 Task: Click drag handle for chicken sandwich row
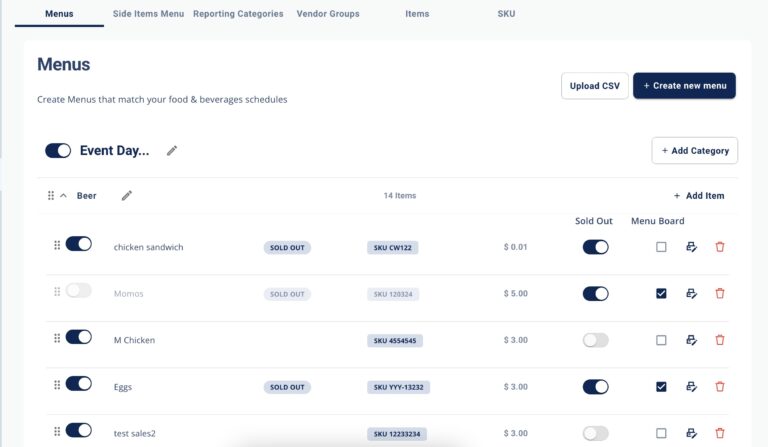tap(57, 245)
